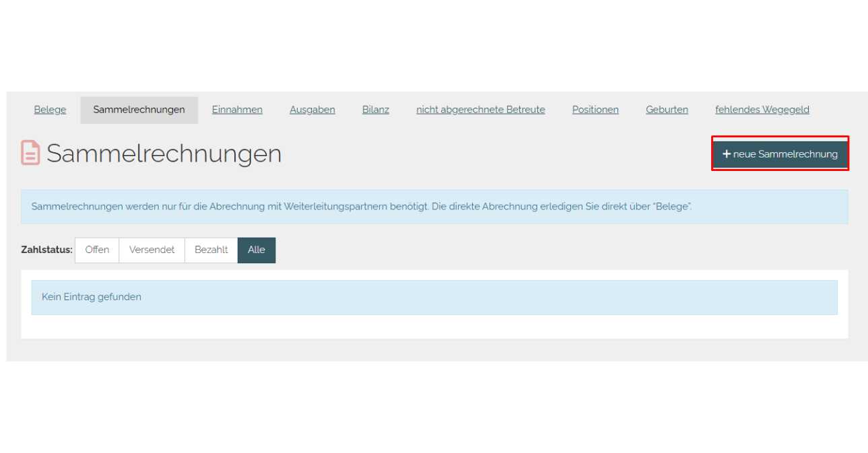868x453 pixels.
Task: Select the active Sammelrechnungen tab
Action: [139, 110]
